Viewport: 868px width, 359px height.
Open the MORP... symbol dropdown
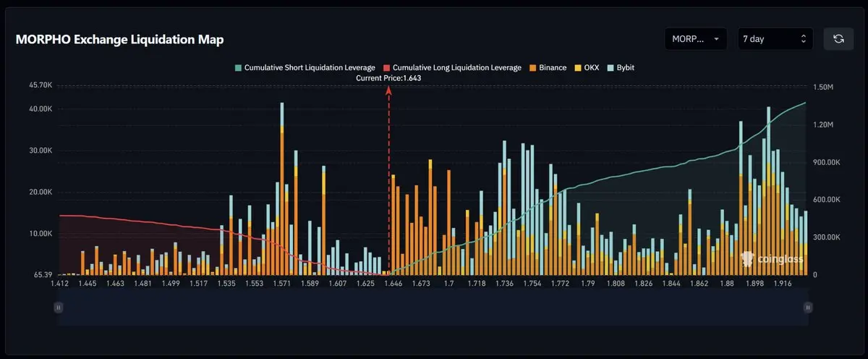(697, 39)
